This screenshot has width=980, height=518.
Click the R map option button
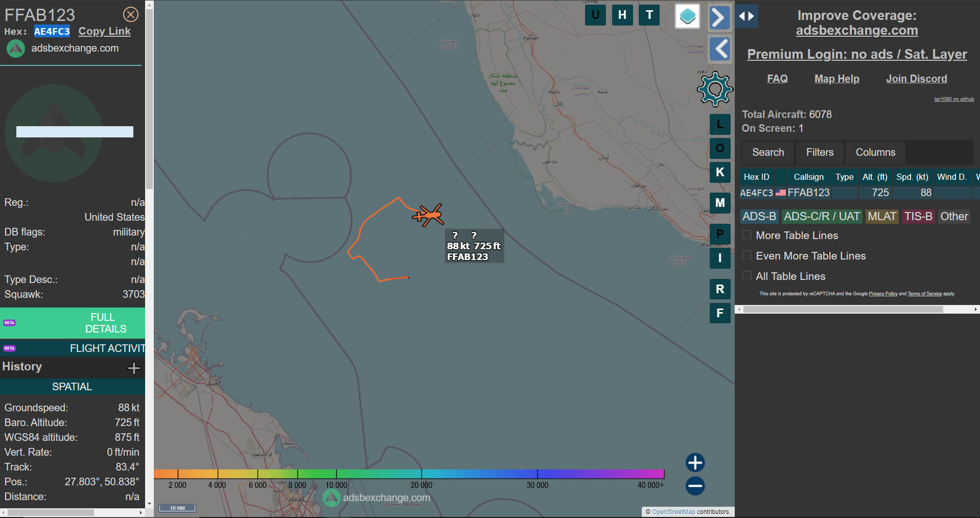[720, 289]
